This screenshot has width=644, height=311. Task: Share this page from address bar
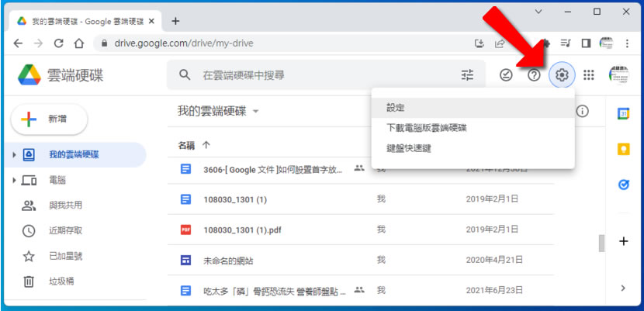point(500,43)
